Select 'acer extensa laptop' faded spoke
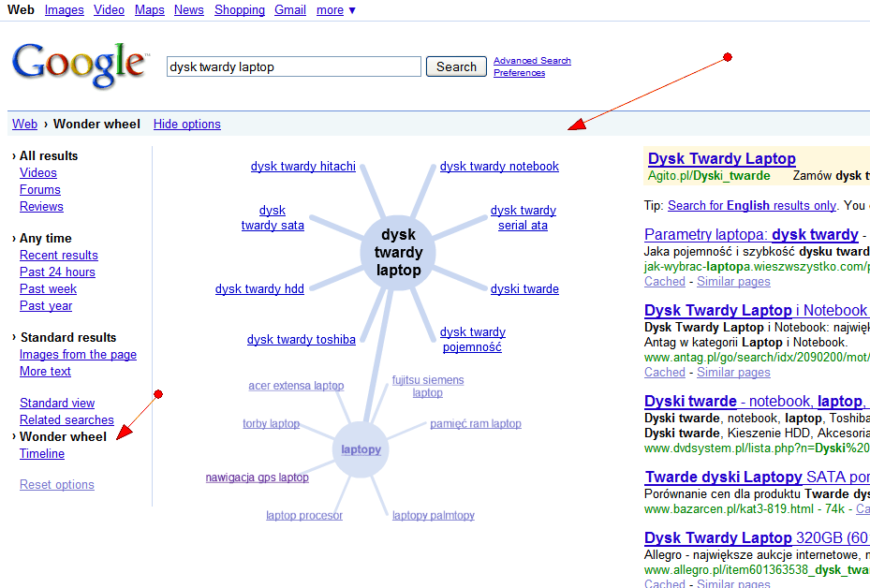This screenshot has height=588, width=870. pos(296,386)
